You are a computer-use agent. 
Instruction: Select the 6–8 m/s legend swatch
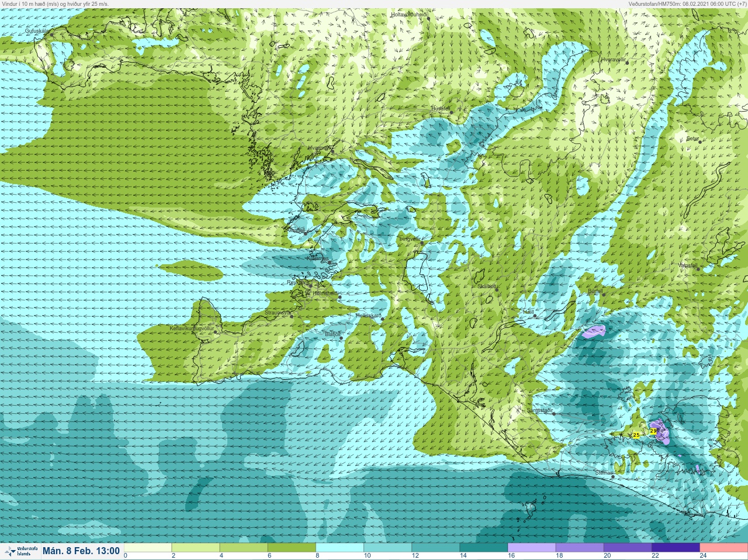[292, 548]
